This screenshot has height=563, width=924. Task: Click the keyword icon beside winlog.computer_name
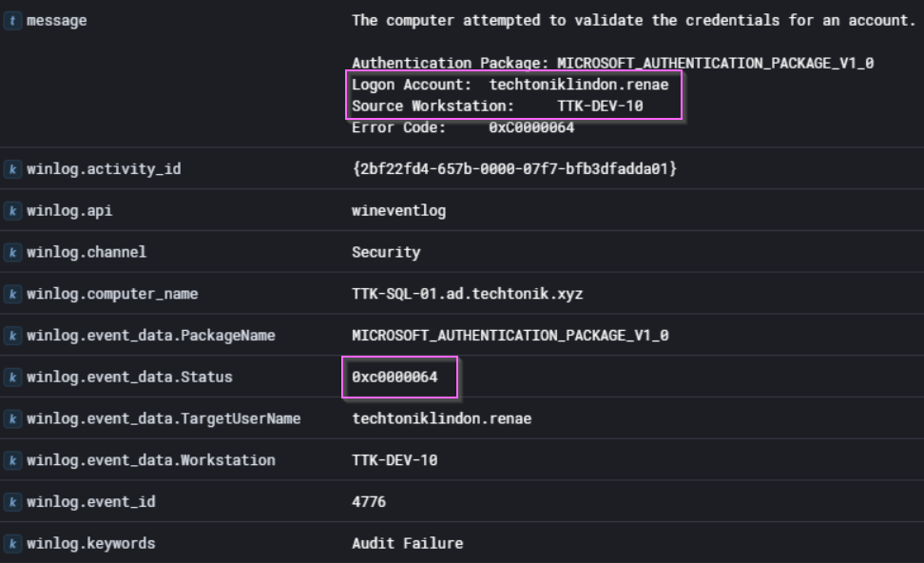pyautogui.click(x=13, y=294)
